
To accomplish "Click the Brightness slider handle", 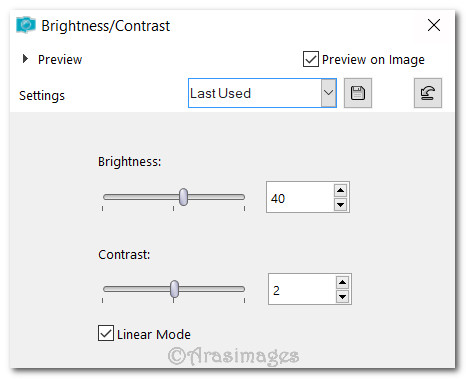I will 183,197.
